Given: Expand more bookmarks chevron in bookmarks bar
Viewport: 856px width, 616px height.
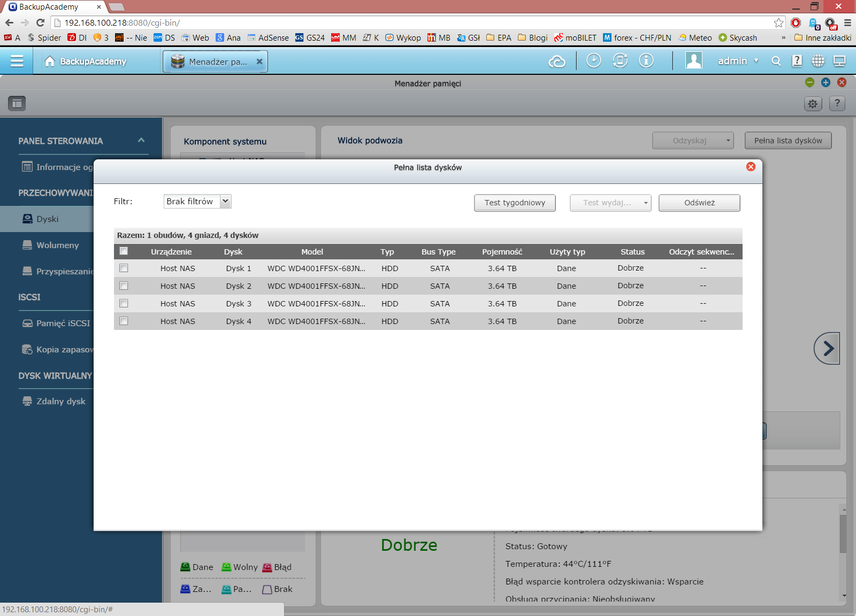Looking at the screenshot, I should click(783, 37).
